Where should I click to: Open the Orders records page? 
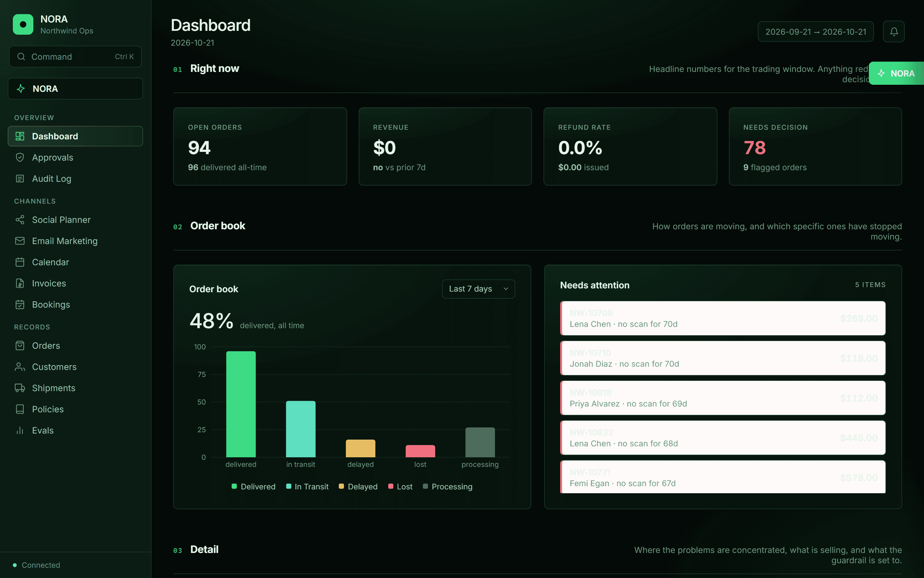coord(75,346)
